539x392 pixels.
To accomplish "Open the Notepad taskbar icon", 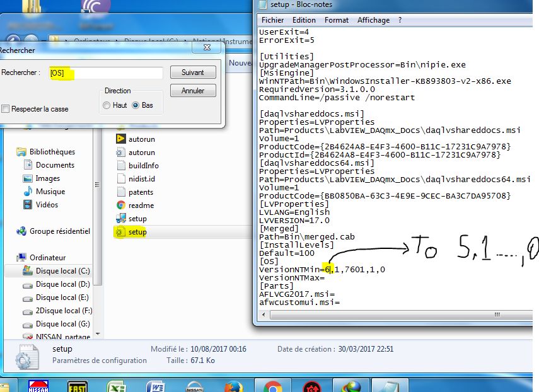I will (x=390, y=386).
